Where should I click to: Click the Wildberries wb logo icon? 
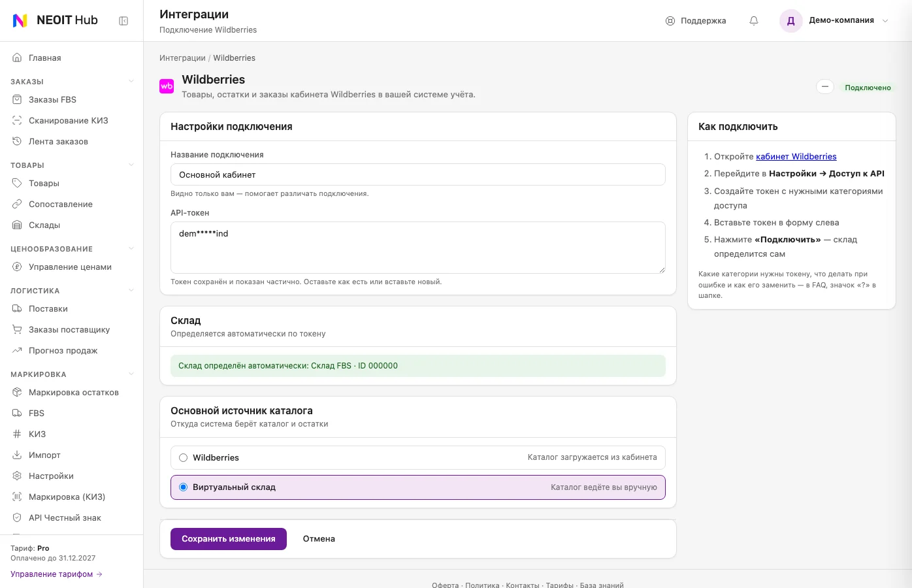pyautogui.click(x=167, y=86)
